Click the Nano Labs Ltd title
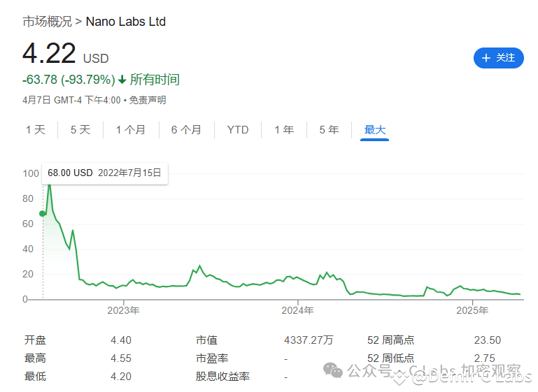This screenshot has height=392, width=538. coord(125,22)
